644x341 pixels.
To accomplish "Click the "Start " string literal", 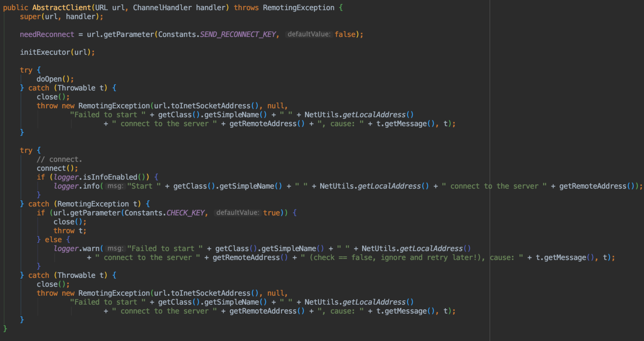I will pos(144,186).
